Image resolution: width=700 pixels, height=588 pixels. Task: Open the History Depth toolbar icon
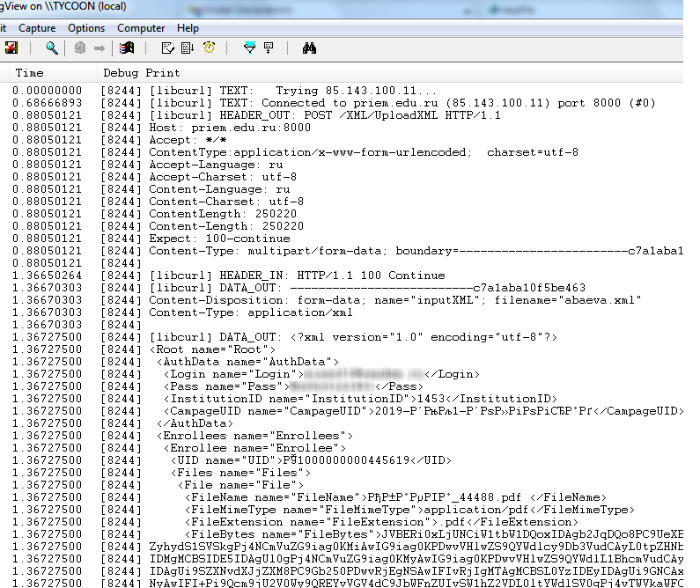click(269, 48)
